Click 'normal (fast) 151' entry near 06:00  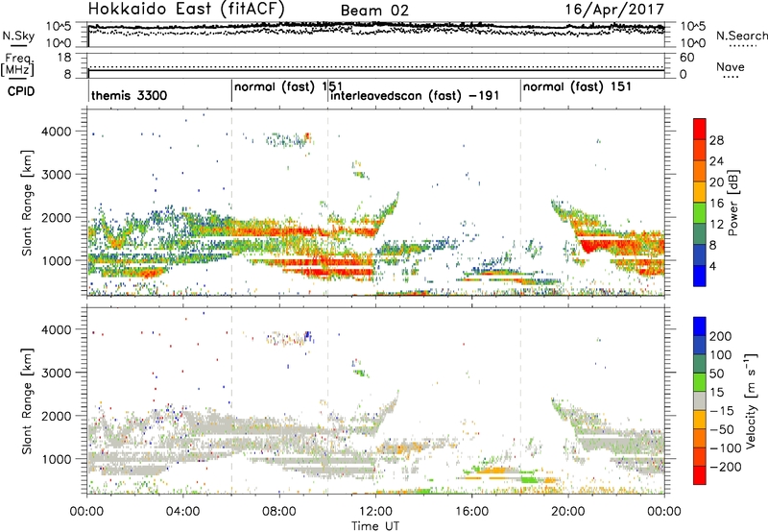point(288,86)
